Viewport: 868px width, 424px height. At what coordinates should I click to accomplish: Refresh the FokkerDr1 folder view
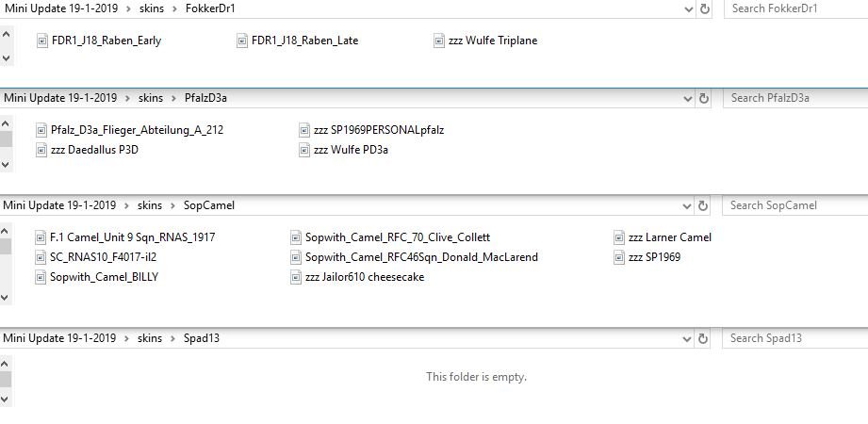[x=703, y=8]
